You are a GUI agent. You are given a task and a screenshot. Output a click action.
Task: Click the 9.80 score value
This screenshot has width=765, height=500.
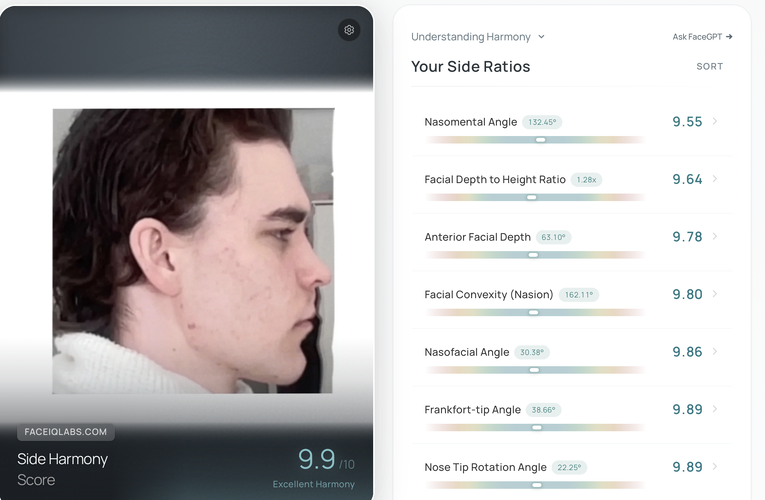[x=687, y=294]
